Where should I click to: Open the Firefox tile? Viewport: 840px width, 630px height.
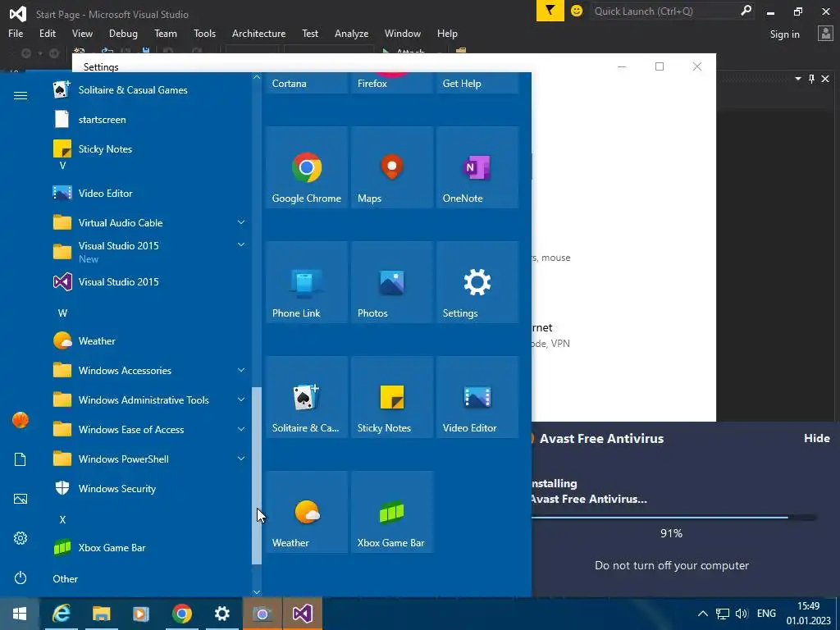(392, 83)
